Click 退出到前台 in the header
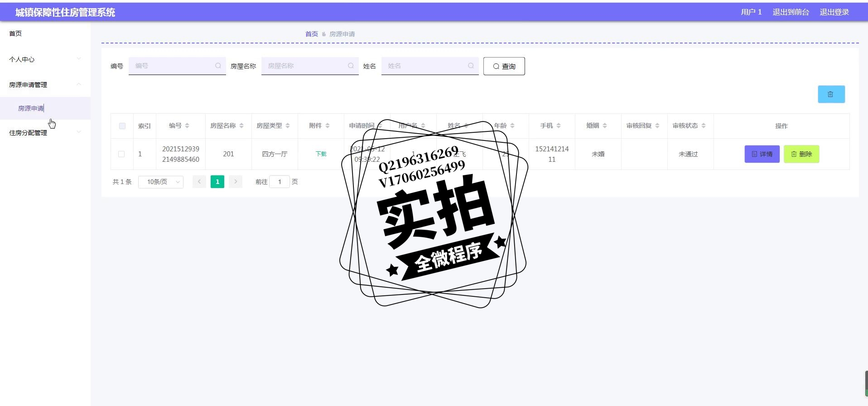Viewport: 868px width, 406px height. [x=791, y=12]
